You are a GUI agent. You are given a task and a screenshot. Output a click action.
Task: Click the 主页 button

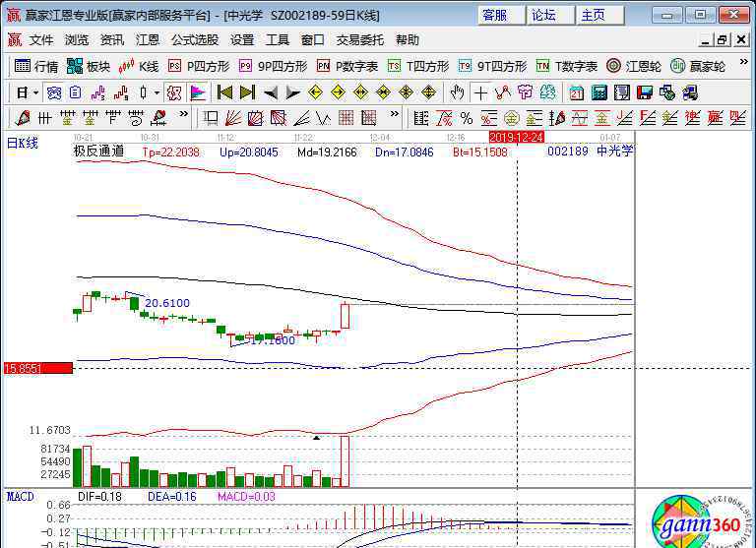coord(599,16)
